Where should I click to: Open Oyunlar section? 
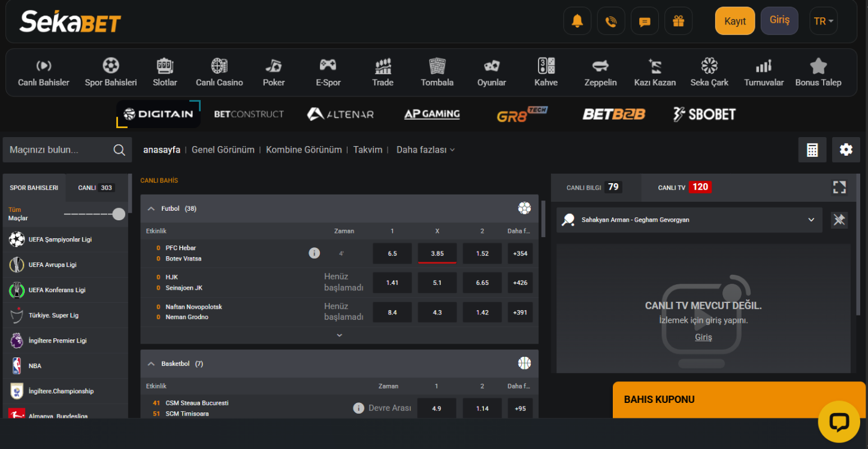[492, 72]
